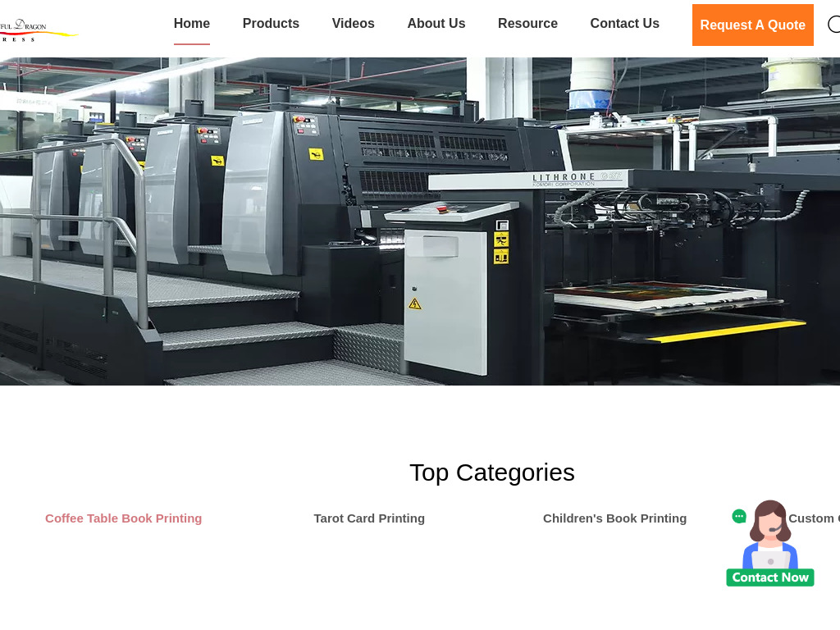Screen dimensions: 840x630
Task: Click the Colorful Dragon Press logo
Action: [x=39, y=30]
